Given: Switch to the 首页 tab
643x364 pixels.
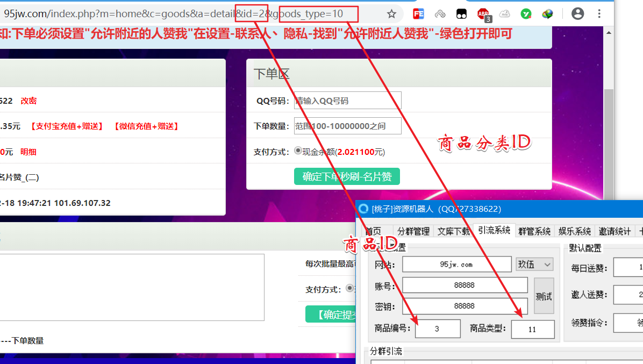Looking at the screenshot, I should (x=373, y=231).
